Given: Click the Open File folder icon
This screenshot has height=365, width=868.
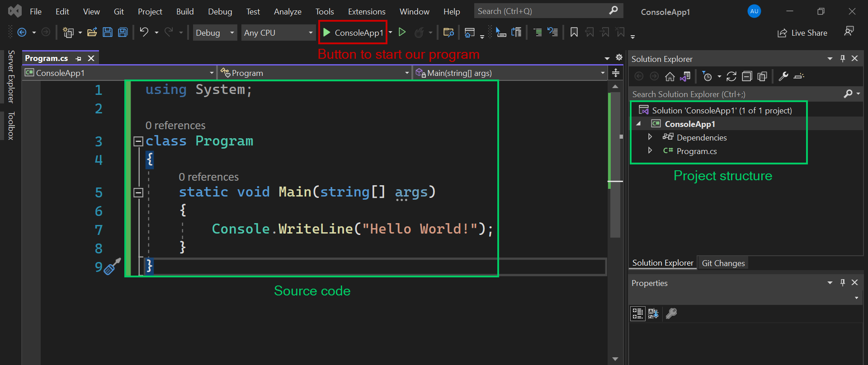Looking at the screenshot, I should pyautogui.click(x=92, y=32).
